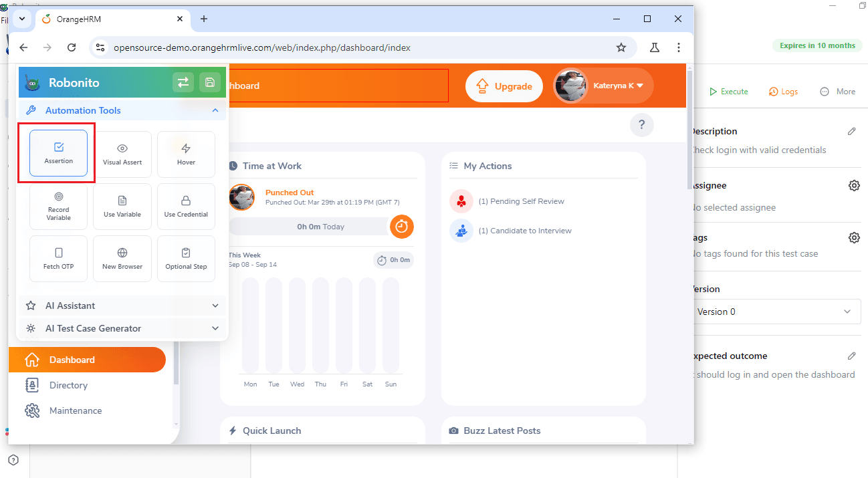Choose the Visual Assert tool
This screenshot has height=478, width=868.
[122, 154]
